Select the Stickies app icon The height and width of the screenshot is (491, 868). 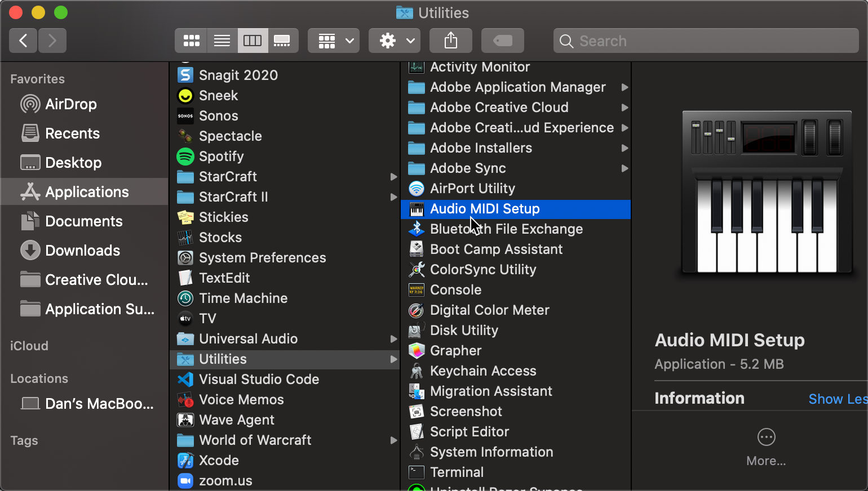click(185, 217)
